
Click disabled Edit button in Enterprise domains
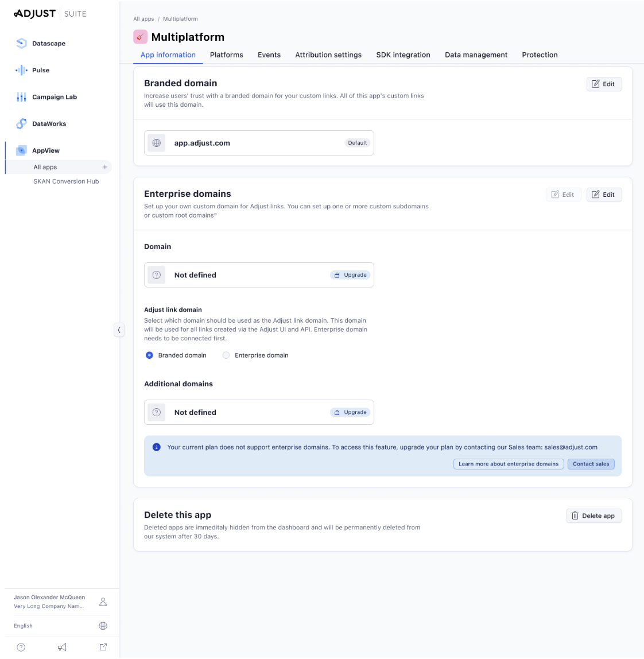coord(563,195)
